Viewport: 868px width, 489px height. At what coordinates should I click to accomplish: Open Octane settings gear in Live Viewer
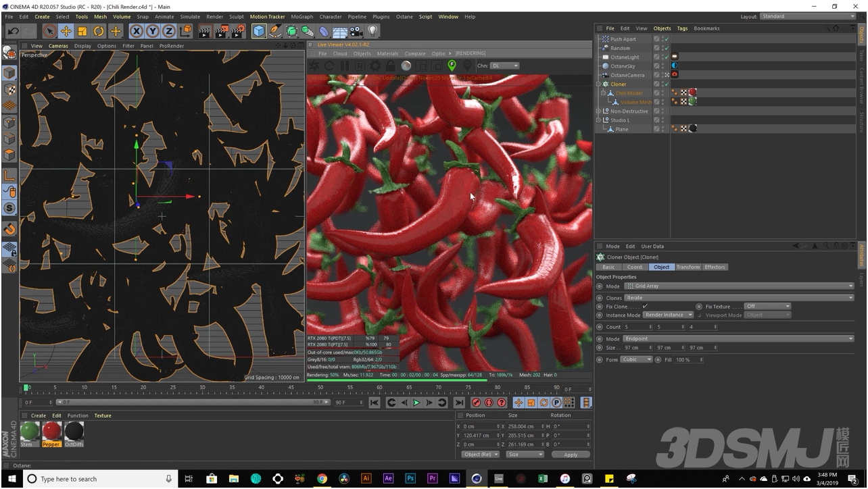[x=375, y=66]
